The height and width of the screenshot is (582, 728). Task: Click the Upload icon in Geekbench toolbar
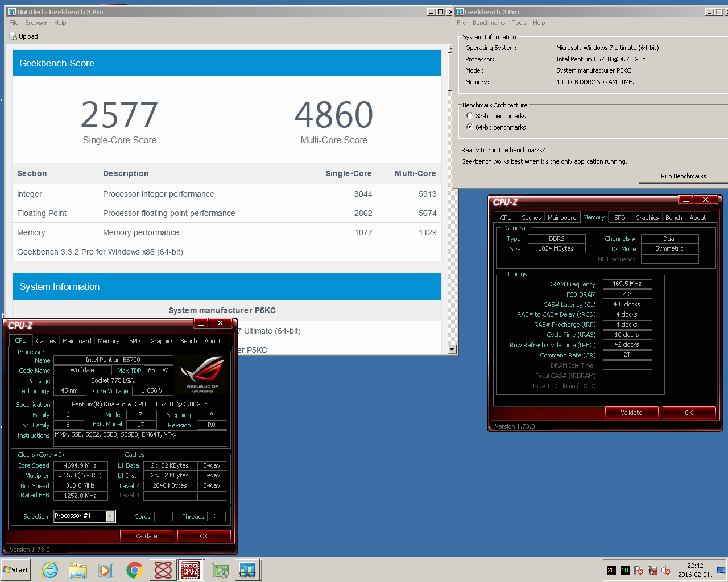[14, 36]
